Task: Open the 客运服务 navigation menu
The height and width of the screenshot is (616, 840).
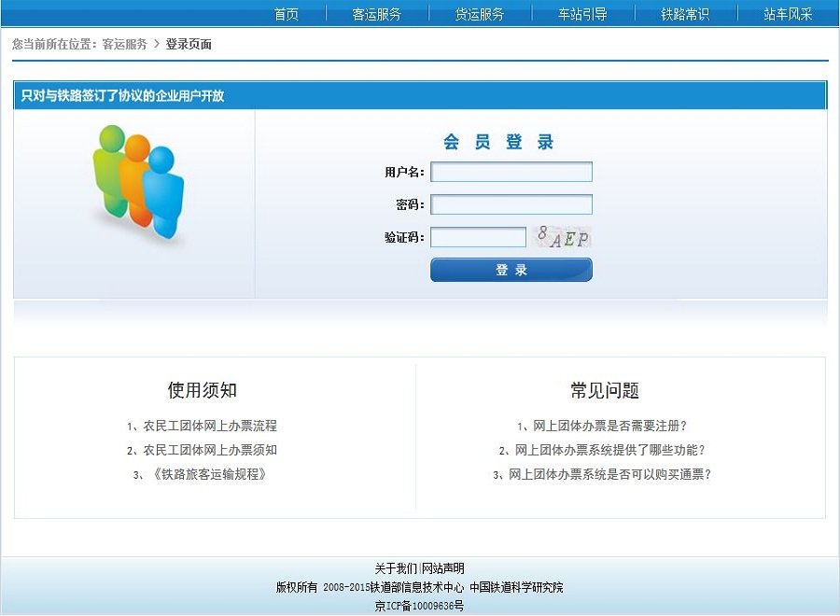Action: [x=377, y=14]
